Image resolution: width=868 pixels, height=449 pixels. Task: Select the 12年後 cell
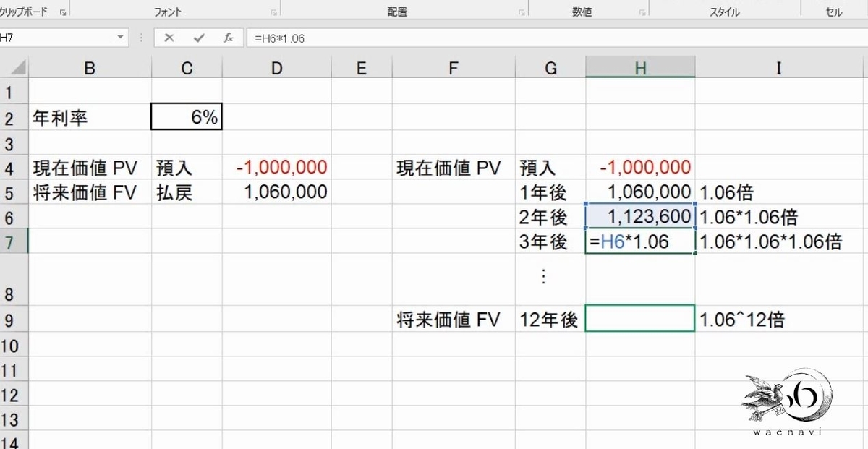[x=551, y=319]
